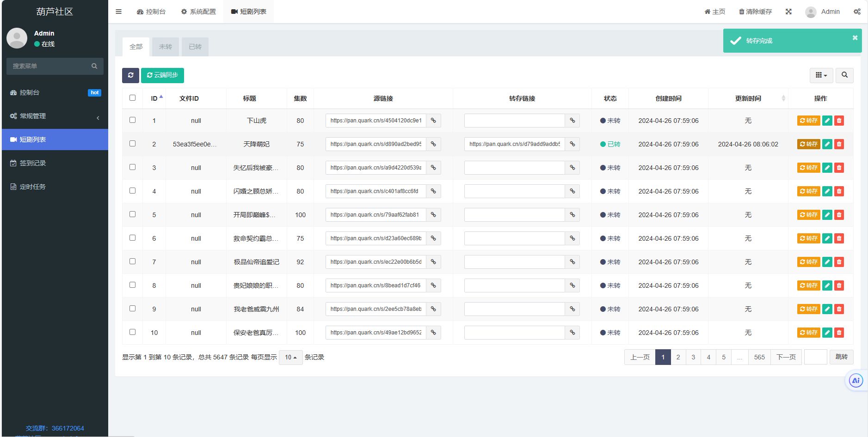Copy source link icon for row 9
Screen dimensions: 868x437
(x=433, y=309)
